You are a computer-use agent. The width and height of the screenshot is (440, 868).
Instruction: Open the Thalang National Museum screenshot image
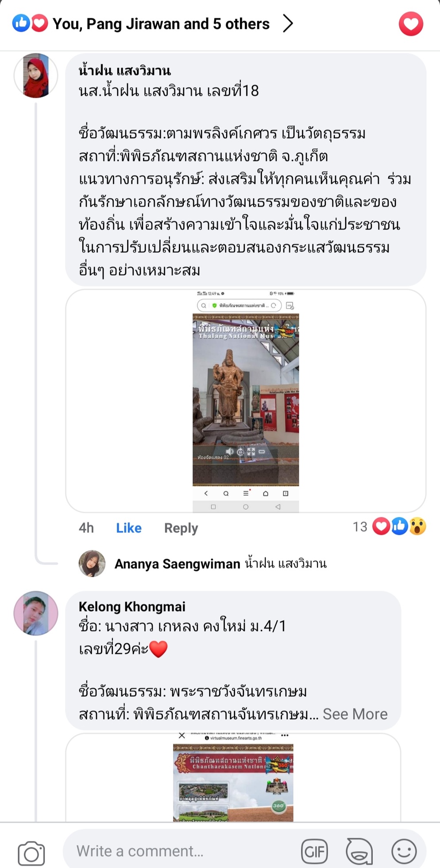coord(246,401)
